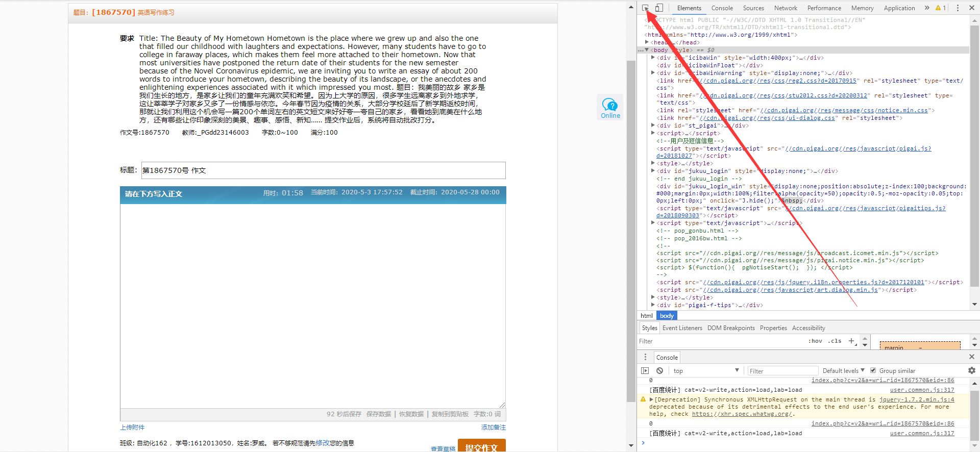
Task: Add a new style rule with plus icon
Action: click(x=851, y=341)
